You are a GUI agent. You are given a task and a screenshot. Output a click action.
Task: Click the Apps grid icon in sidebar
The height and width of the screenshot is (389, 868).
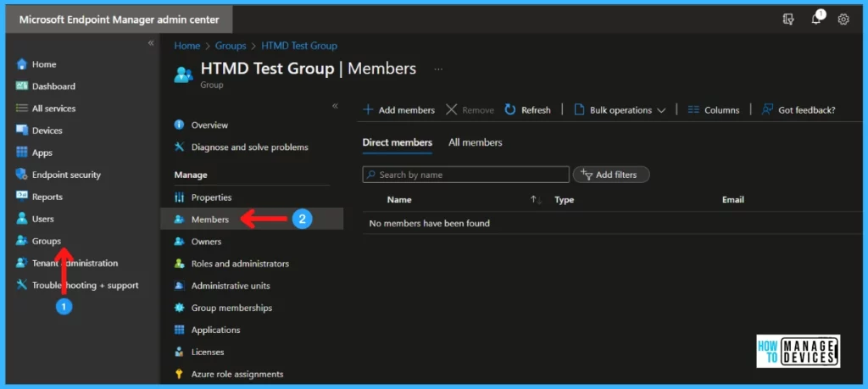pyautogui.click(x=21, y=153)
